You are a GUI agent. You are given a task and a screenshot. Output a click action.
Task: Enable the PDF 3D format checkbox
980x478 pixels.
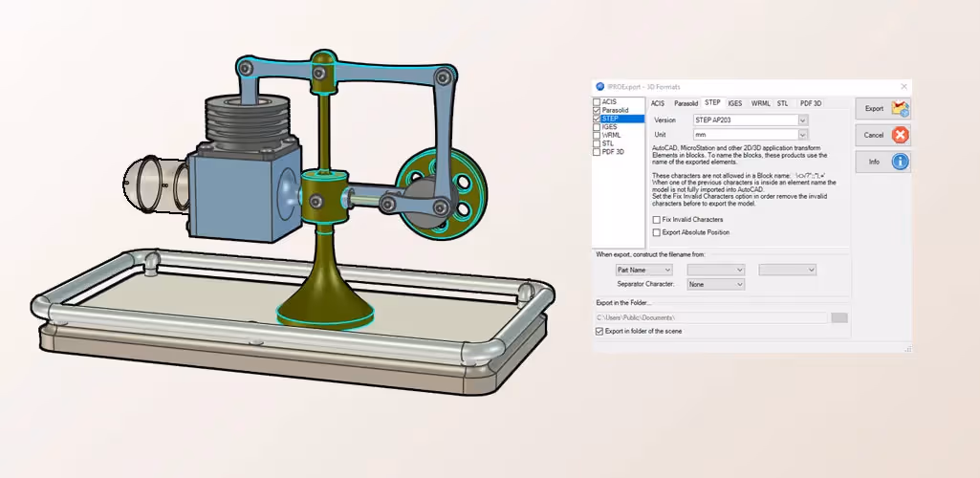(597, 152)
